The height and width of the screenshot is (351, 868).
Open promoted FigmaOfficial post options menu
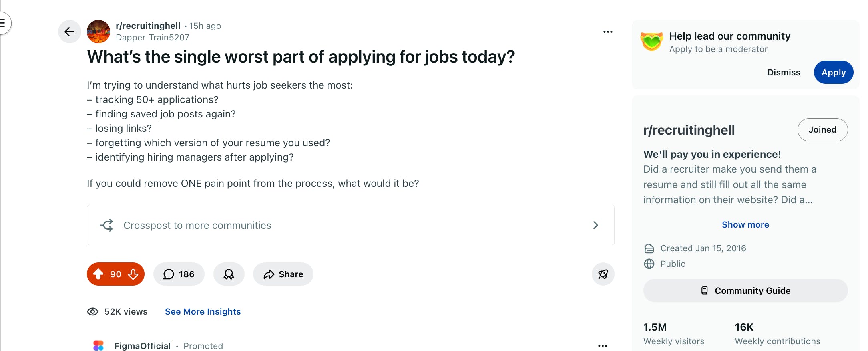pos(603,345)
